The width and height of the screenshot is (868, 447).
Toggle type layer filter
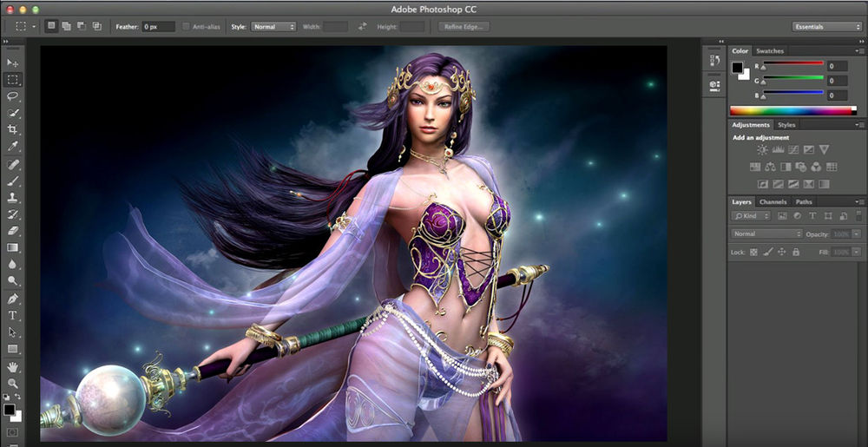pos(812,216)
